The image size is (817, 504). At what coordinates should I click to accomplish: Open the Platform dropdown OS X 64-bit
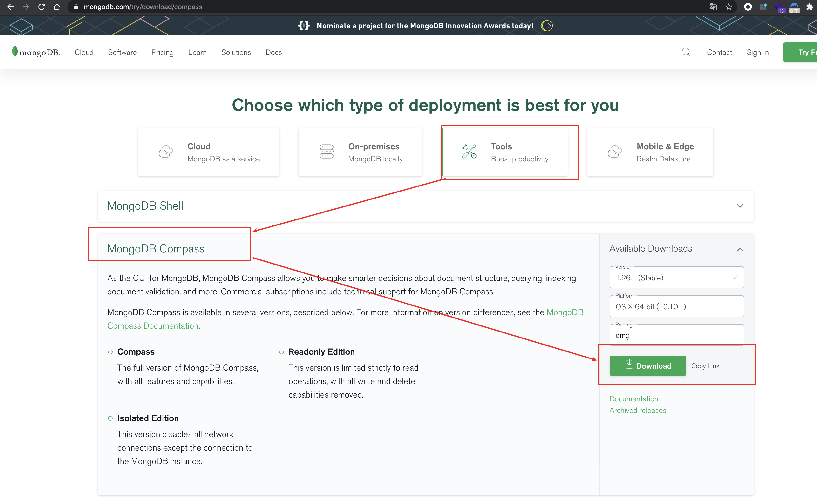676,307
